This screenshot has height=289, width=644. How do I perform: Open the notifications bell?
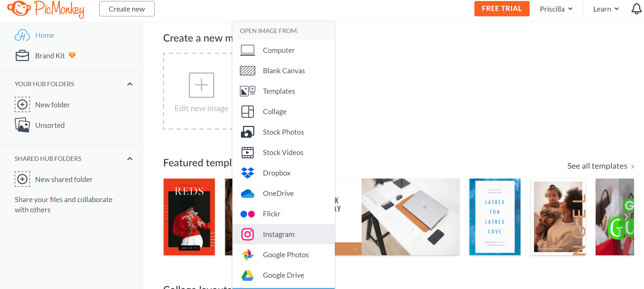pyautogui.click(x=636, y=9)
